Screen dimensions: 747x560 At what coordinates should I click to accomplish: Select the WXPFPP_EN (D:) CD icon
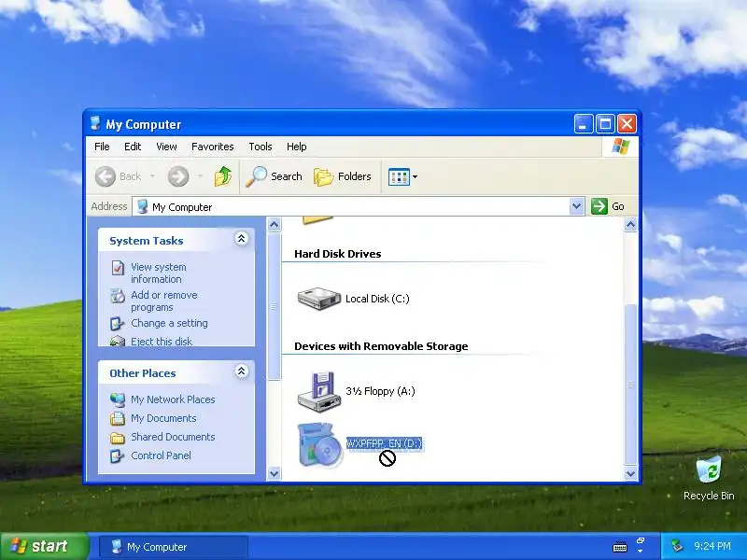coord(320,444)
